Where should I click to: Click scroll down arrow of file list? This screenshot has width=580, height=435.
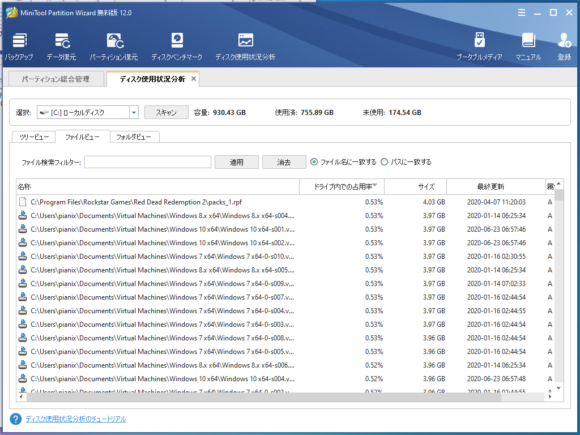point(559,388)
